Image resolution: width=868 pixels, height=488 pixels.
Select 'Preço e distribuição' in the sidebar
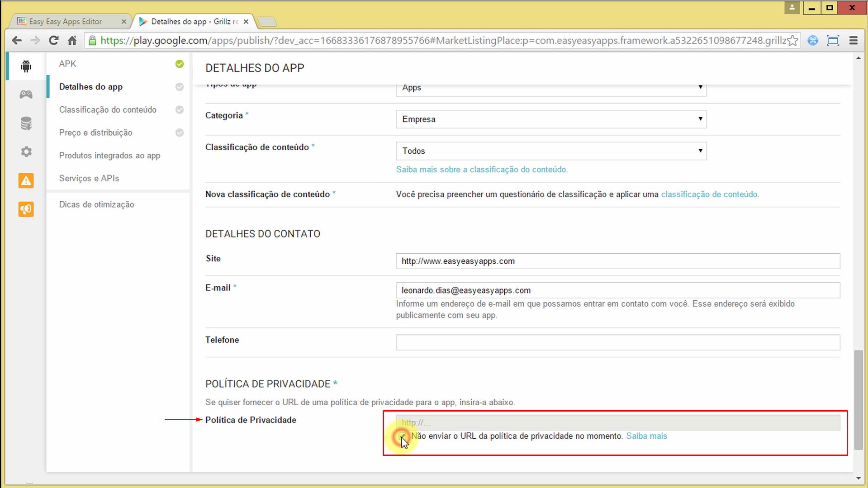point(95,133)
